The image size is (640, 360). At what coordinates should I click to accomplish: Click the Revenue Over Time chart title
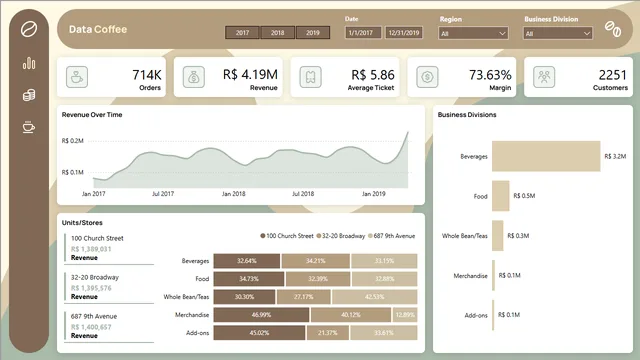[x=92, y=115]
